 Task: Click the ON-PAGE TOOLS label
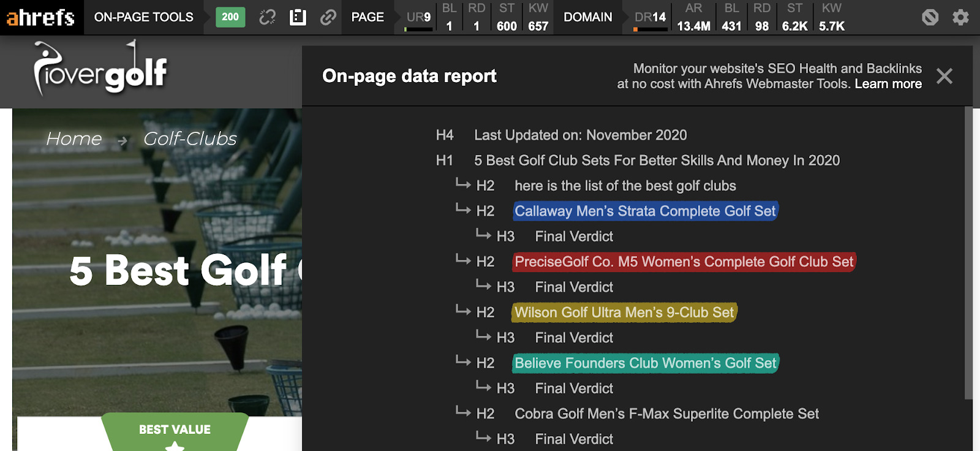pyautogui.click(x=143, y=17)
